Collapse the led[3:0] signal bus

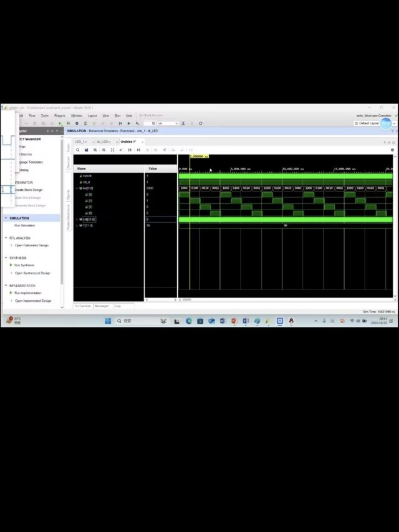click(x=77, y=188)
